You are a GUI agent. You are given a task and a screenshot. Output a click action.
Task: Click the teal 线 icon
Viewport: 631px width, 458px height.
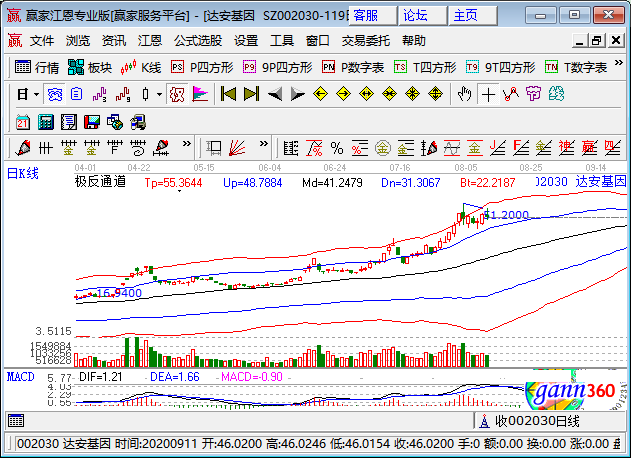click(557, 95)
